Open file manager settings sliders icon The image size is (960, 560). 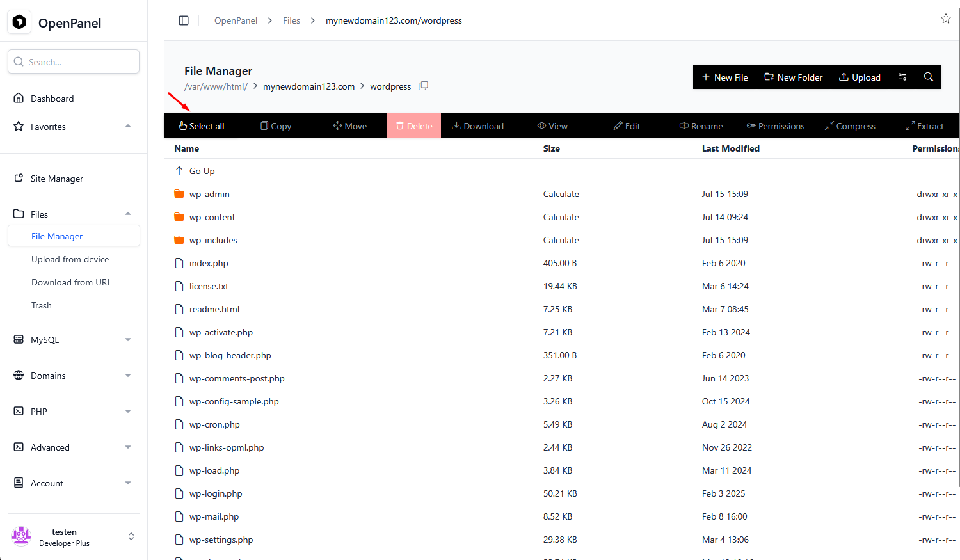point(902,77)
